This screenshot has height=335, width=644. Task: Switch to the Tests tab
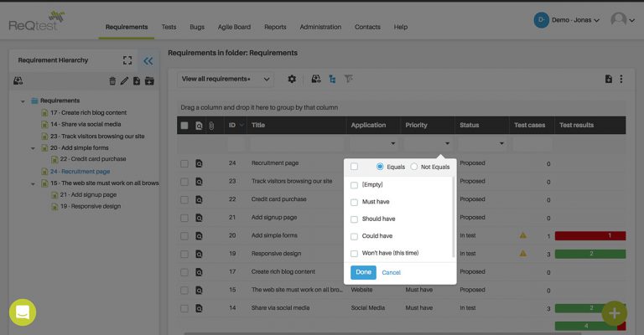[169, 27]
